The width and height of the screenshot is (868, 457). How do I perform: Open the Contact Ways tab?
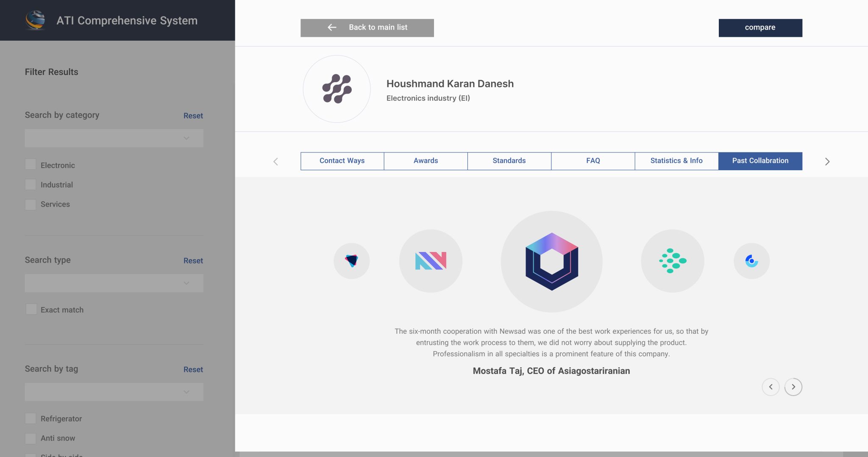click(342, 161)
